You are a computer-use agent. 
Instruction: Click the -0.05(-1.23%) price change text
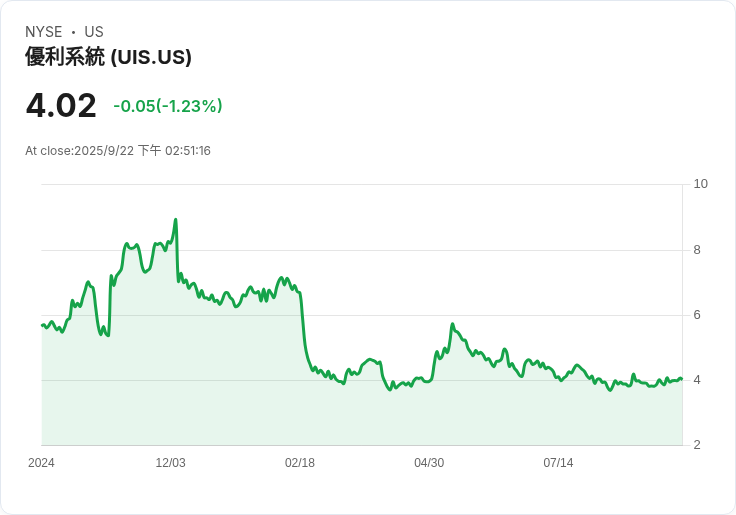click(x=168, y=106)
